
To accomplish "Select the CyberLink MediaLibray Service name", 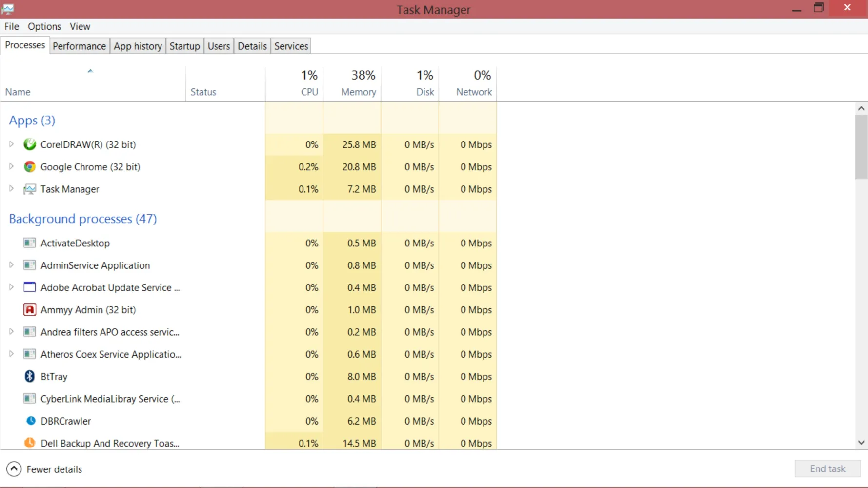I will [110, 399].
